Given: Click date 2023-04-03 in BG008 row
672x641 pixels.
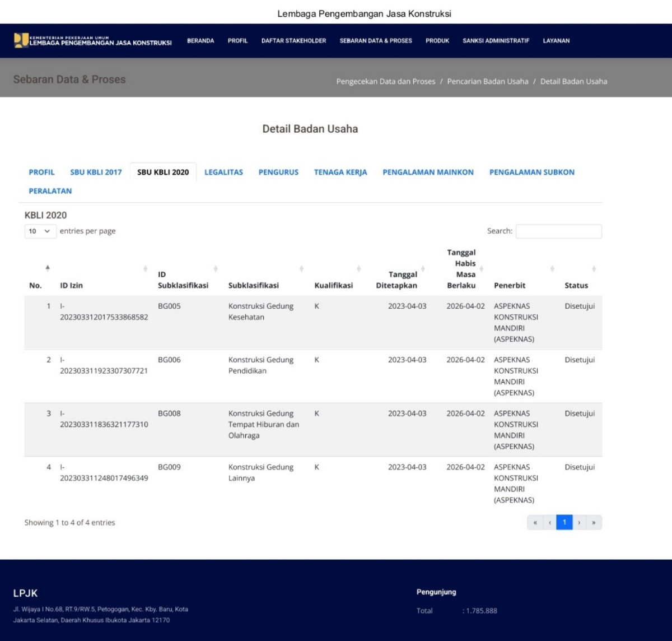Looking at the screenshot, I should coord(407,414).
